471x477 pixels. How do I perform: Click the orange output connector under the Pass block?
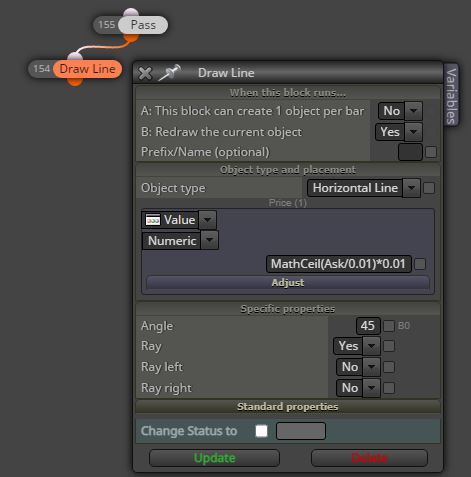131,38
